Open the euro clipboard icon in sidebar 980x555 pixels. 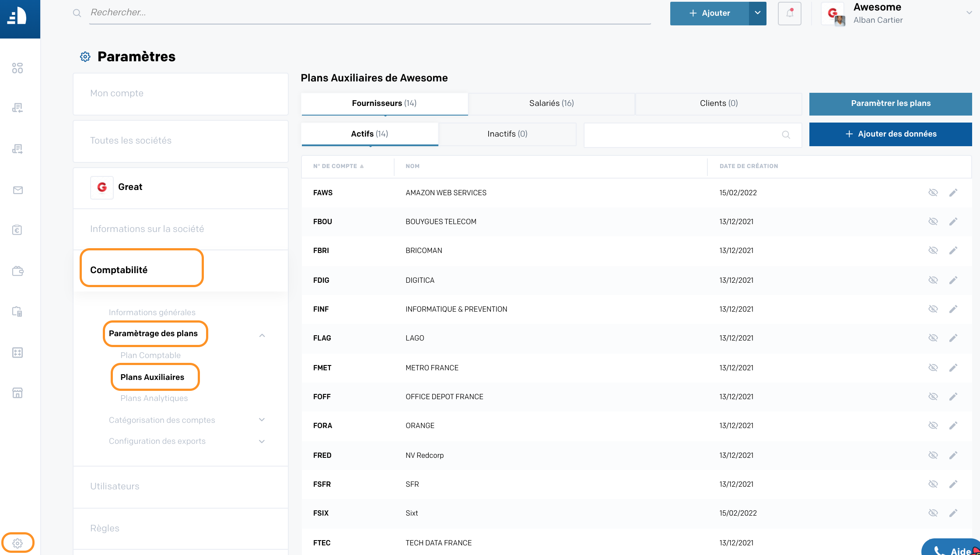(x=17, y=230)
